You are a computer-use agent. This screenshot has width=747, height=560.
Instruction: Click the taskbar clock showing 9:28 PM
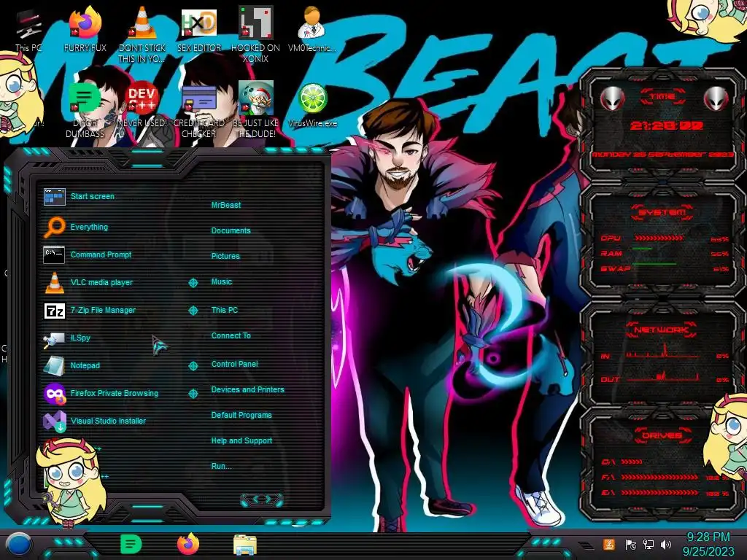pyautogui.click(x=708, y=544)
